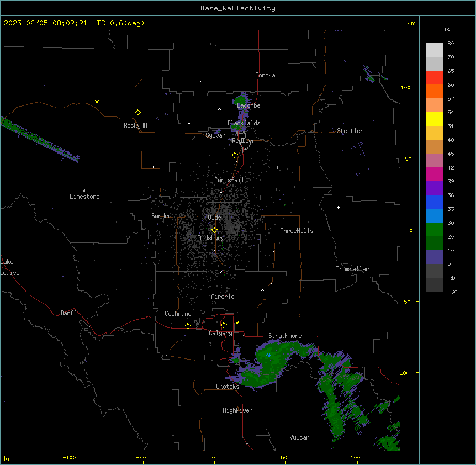This screenshot has width=476, height=465.
Task: Click the Lake Louise label
Action: point(10,267)
